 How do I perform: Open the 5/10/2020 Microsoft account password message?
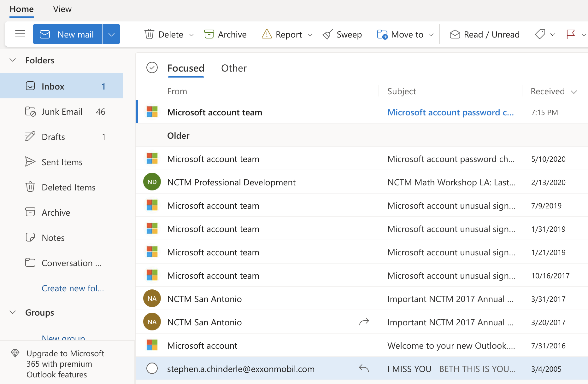pyautogui.click(x=362, y=159)
